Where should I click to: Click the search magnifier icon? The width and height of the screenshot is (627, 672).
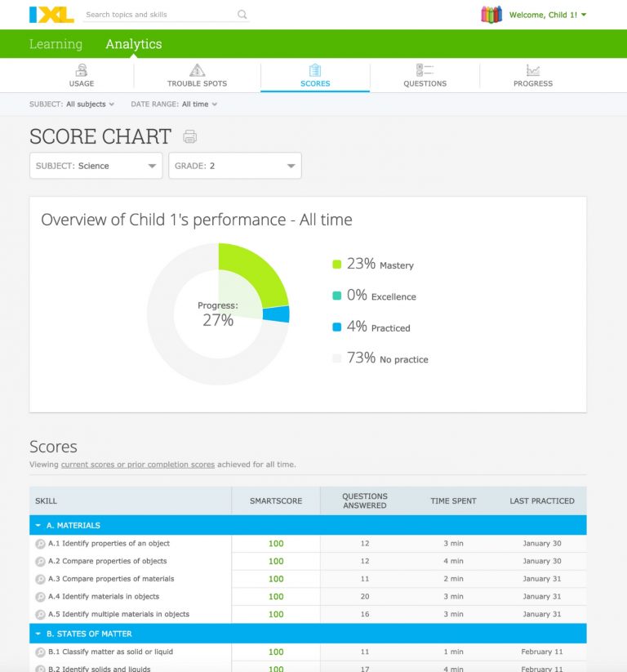tap(242, 15)
